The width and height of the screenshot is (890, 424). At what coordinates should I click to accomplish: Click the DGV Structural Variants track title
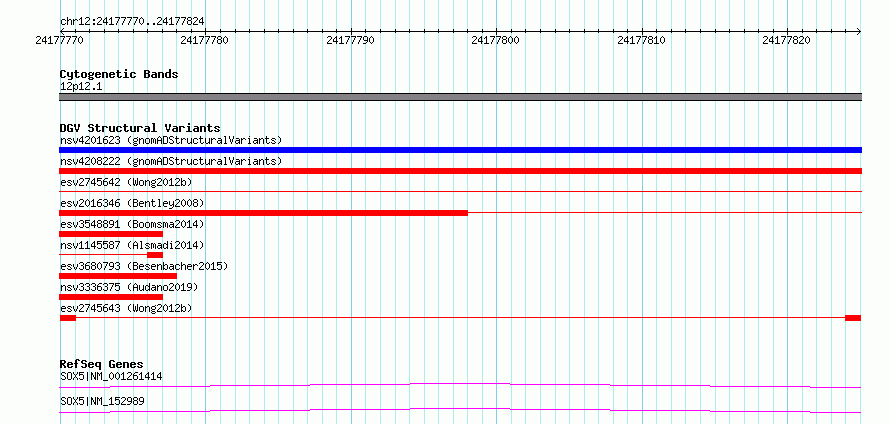coord(140,128)
